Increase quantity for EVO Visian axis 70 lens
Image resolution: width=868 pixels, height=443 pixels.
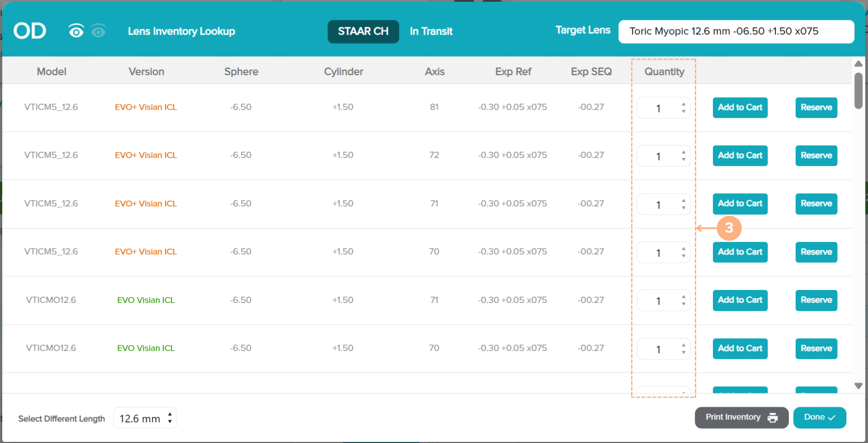coord(684,345)
